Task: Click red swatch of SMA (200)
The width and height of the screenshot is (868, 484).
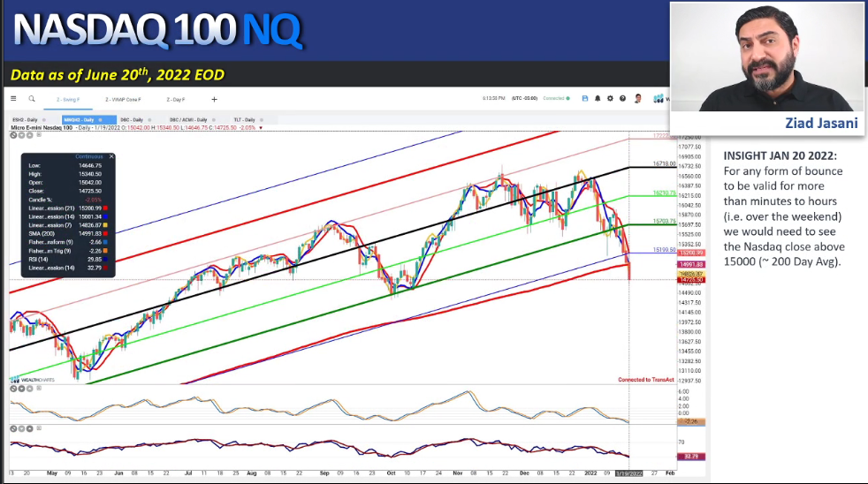Action: click(x=105, y=233)
